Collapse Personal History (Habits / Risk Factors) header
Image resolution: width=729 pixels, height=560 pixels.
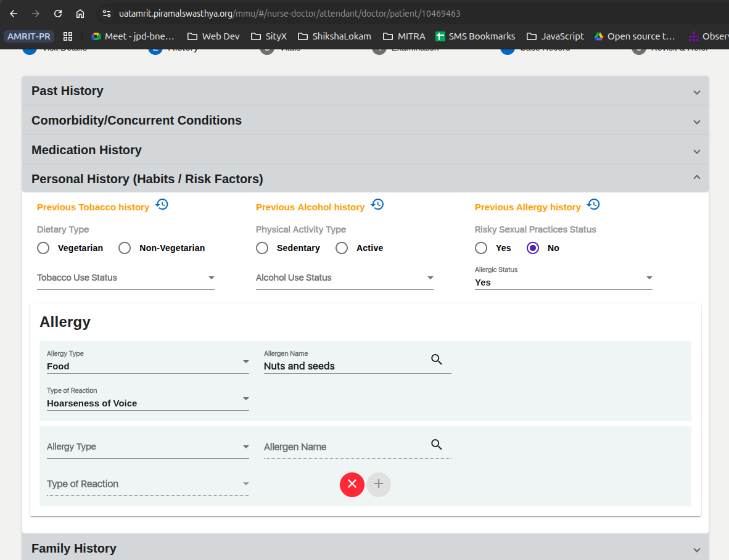pyautogui.click(x=365, y=179)
